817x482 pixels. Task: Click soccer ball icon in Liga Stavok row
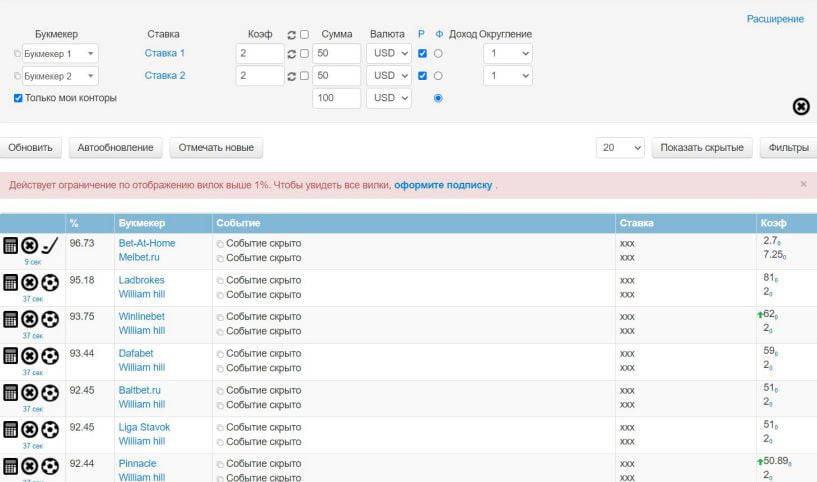tap(50, 429)
